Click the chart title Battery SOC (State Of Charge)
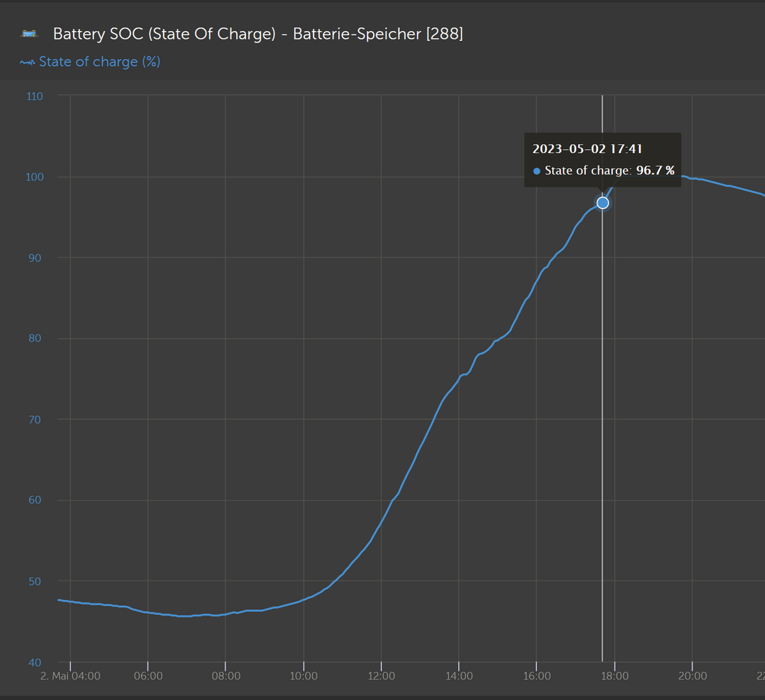The height and width of the screenshot is (700, 765). pyautogui.click(x=164, y=34)
